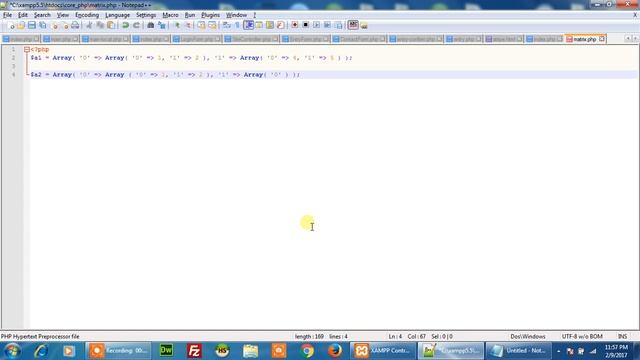Click the Windows Start button
Screen dimensions: 640x360
(12, 351)
